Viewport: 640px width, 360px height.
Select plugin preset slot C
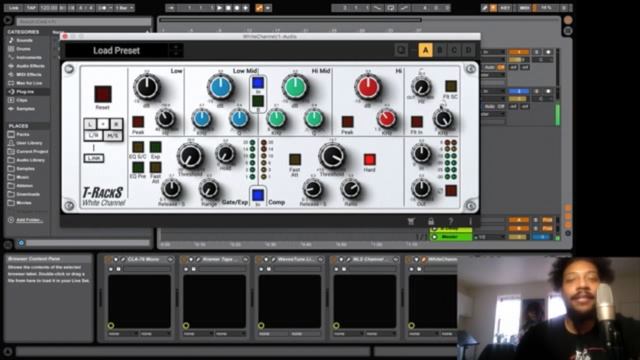tap(454, 50)
